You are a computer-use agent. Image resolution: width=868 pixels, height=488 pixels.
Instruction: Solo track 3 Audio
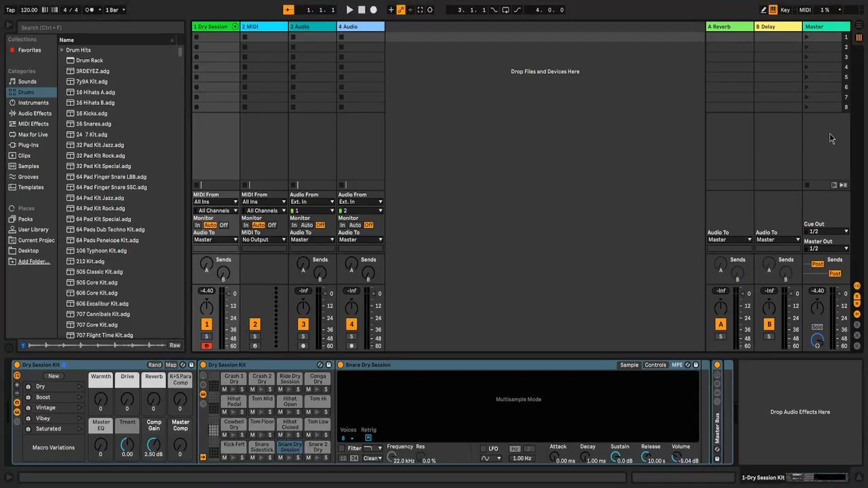coord(303,337)
